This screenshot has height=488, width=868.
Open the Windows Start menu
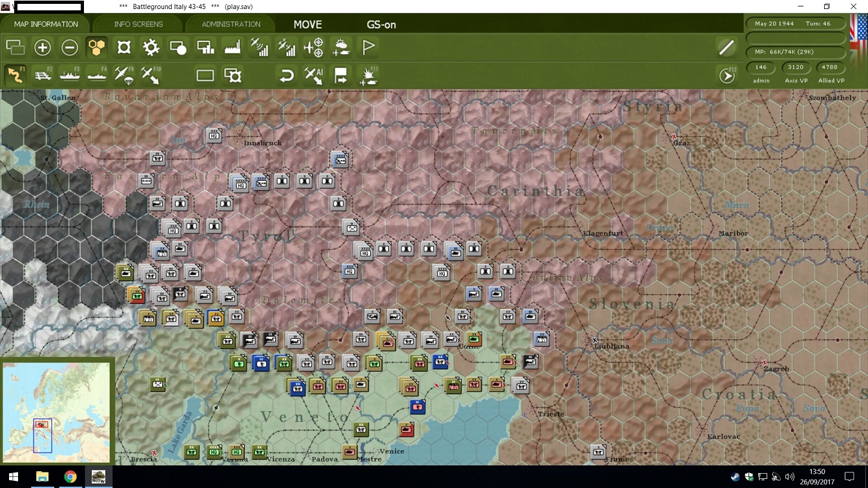pyautogui.click(x=13, y=477)
